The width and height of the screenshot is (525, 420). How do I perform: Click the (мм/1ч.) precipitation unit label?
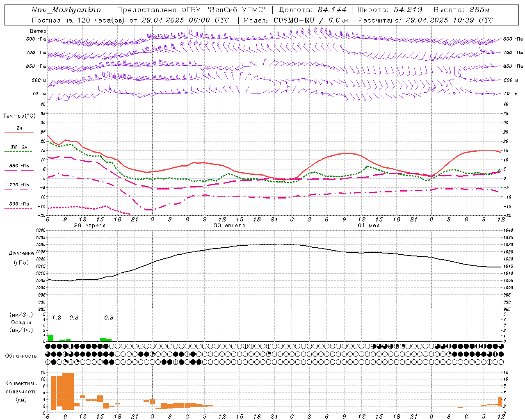coord(21,330)
